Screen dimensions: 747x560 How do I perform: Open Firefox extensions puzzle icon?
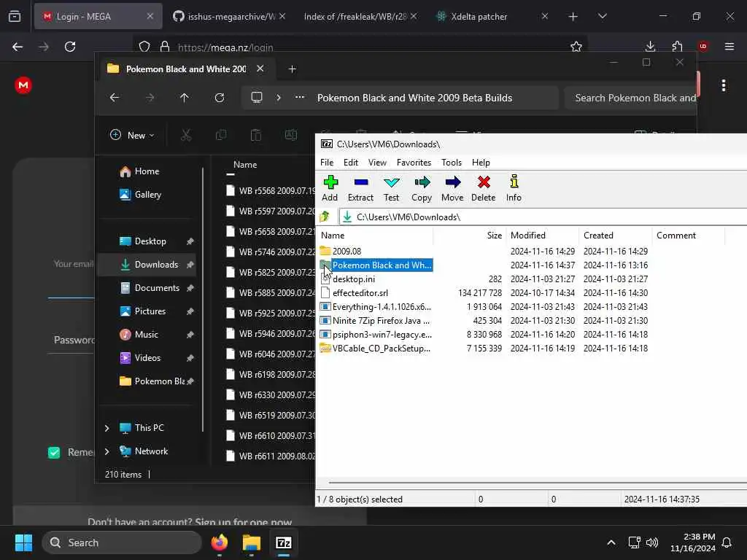click(677, 47)
